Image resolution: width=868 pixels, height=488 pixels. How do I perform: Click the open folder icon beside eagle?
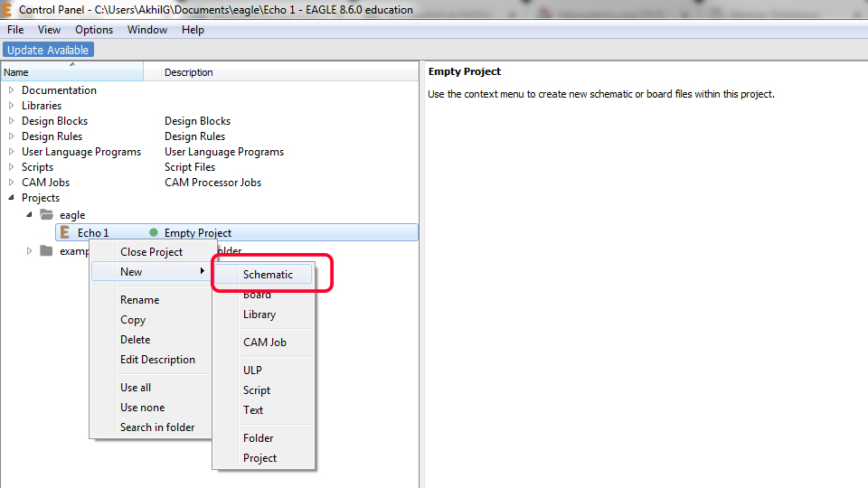46,215
